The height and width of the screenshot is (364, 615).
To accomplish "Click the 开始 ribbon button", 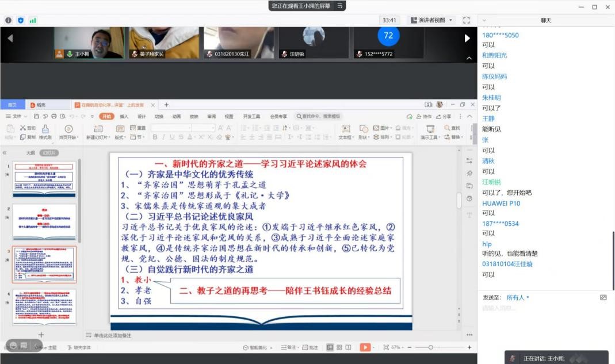I will coord(107,116).
